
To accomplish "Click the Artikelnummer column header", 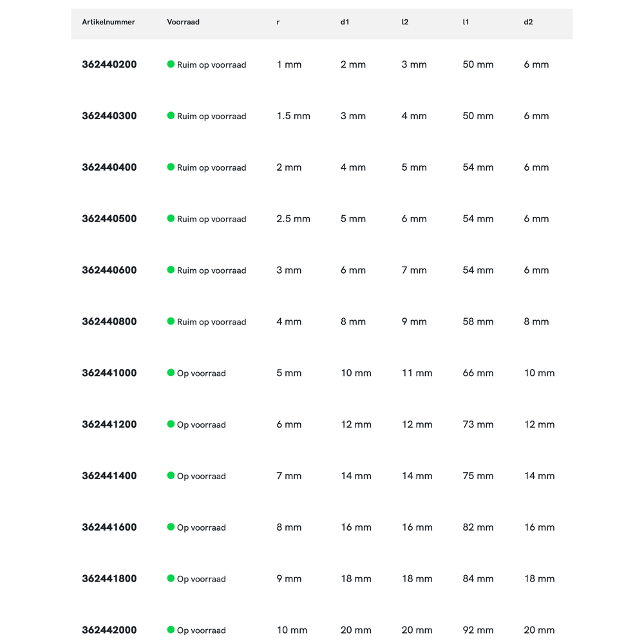I will [108, 22].
